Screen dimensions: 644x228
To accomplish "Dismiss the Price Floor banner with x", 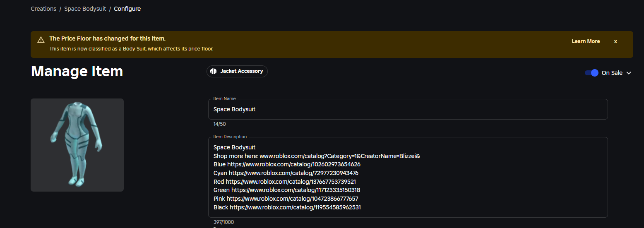I will pos(615,41).
